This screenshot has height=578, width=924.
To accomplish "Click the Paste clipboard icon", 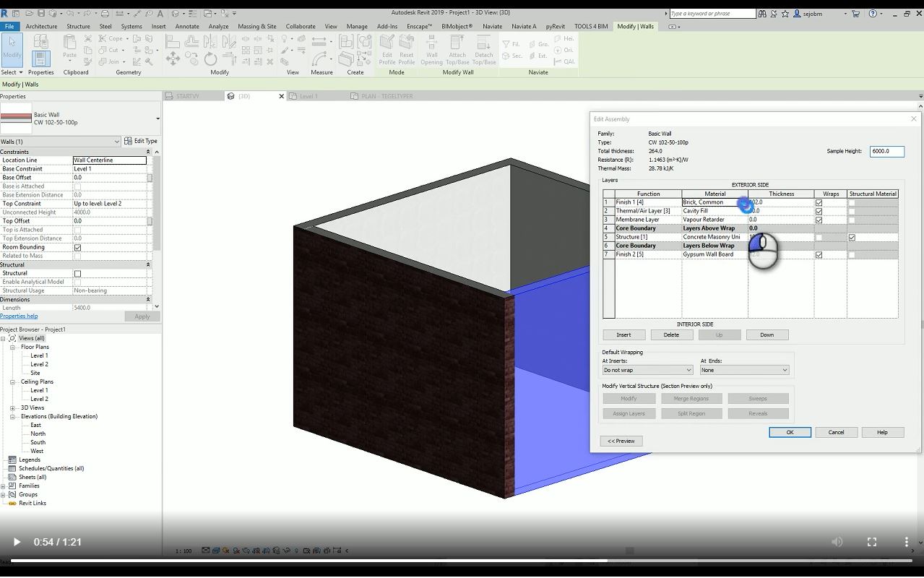I will tap(70, 48).
